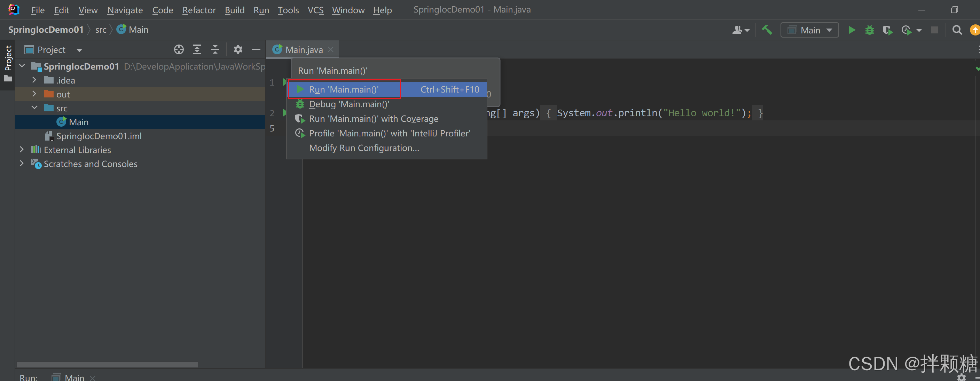This screenshot has width=980, height=381.
Task: Click the green Run button in toolbar
Action: pyautogui.click(x=852, y=30)
